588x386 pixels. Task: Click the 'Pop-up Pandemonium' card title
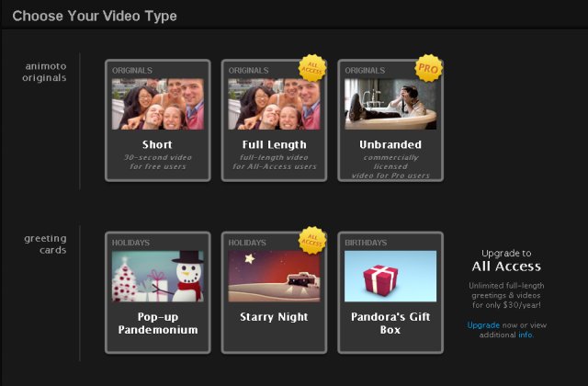tap(157, 324)
